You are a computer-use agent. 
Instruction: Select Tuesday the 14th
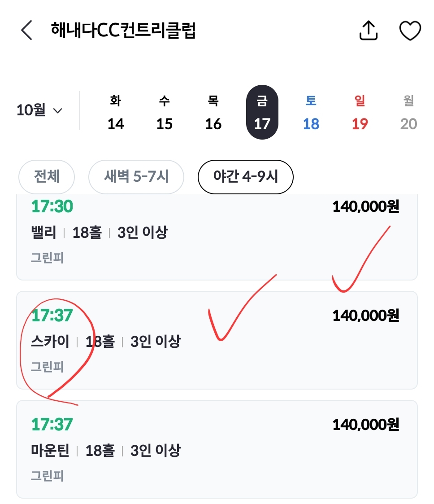tap(116, 112)
